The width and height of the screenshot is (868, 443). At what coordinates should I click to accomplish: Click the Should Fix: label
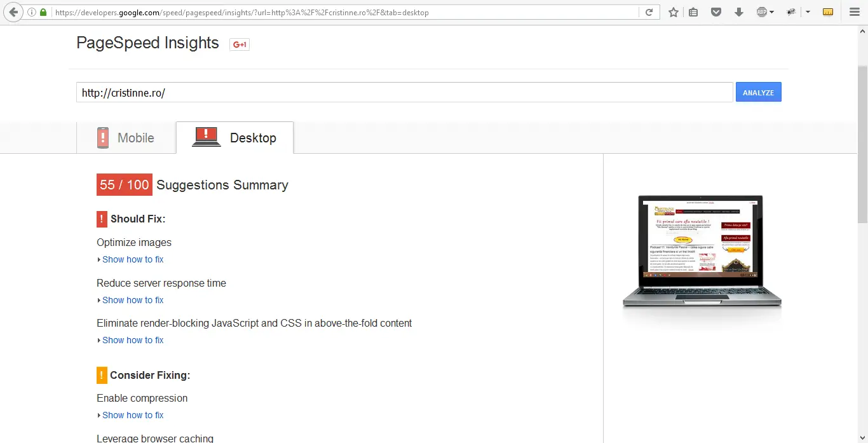click(138, 219)
